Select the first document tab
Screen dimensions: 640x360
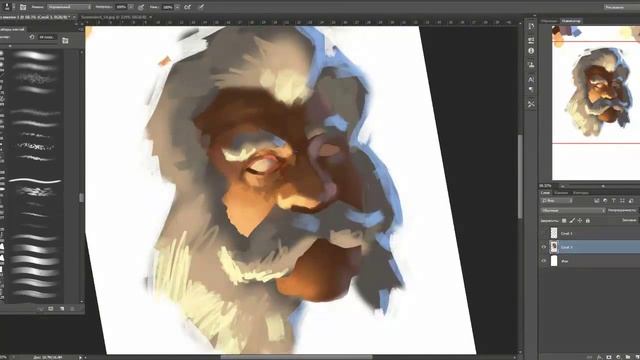(34, 17)
